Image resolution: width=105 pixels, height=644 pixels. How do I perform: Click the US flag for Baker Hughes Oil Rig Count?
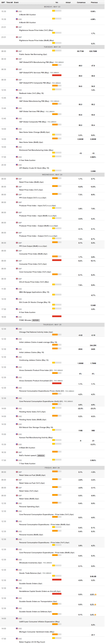tap(17, 639)
